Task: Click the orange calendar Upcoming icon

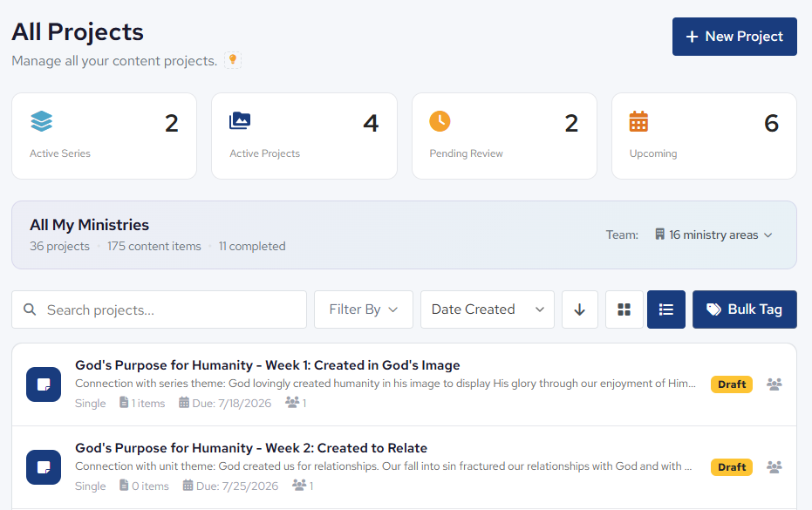Action: [x=638, y=122]
